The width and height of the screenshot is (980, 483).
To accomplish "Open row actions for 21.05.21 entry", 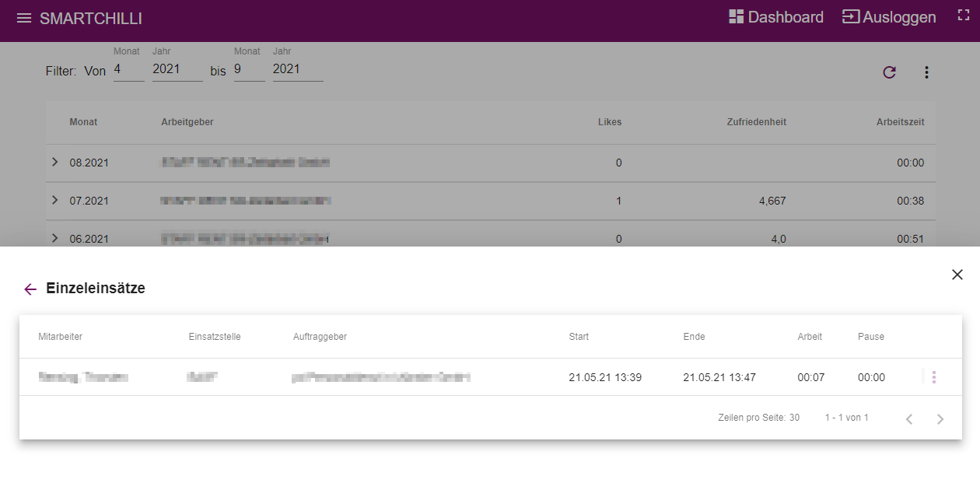I will click(933, 377).
